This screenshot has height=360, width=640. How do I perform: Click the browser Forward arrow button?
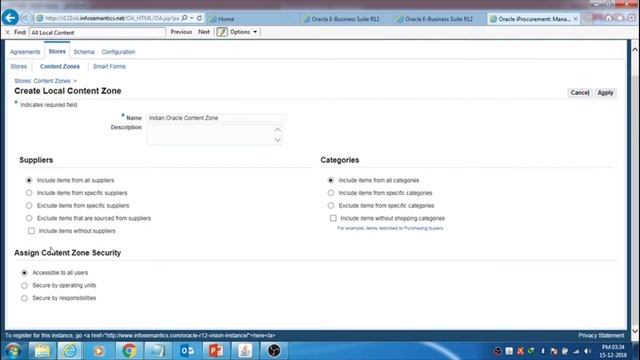(26, 18)
